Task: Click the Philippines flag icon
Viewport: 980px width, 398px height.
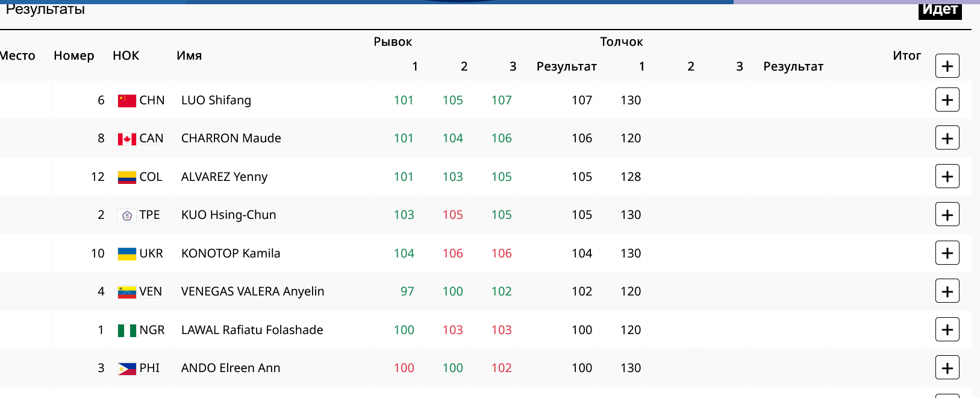Action: (x=126, y=368)
